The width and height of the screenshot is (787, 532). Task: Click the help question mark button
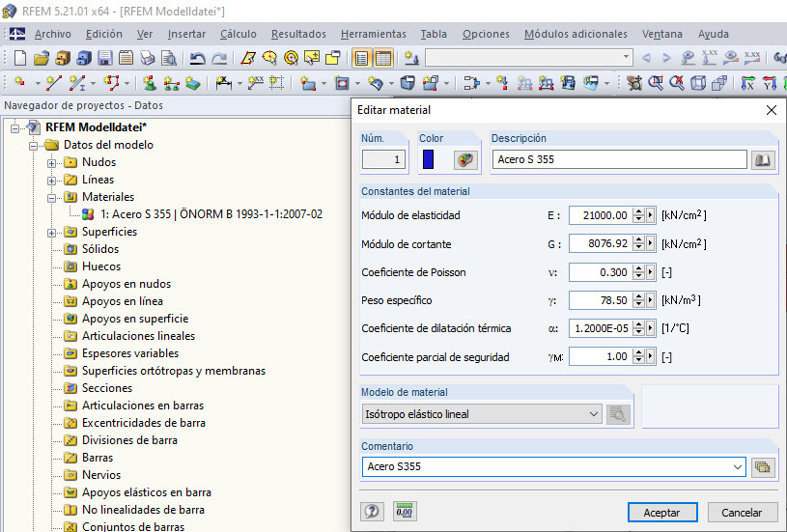point(372,512)
